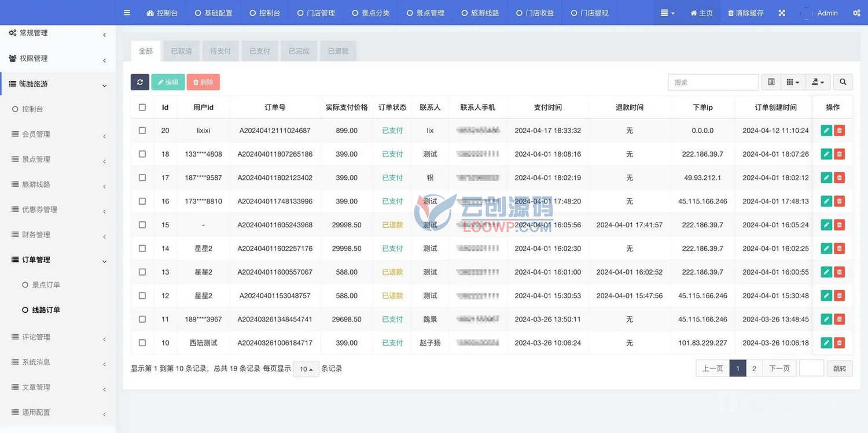Delete order row with Id 15
The image size is (868, 433).
(840, 225)
